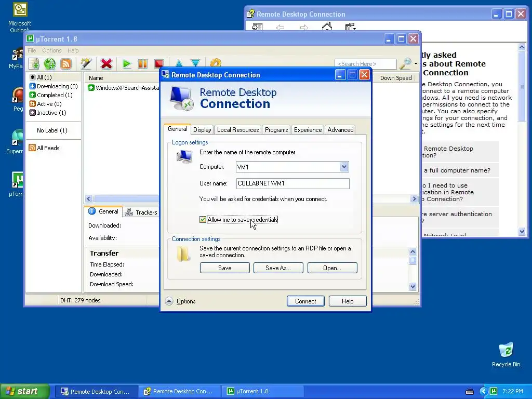
Task: Switch to the Trackers tab
Action: (x=141, y=212)
